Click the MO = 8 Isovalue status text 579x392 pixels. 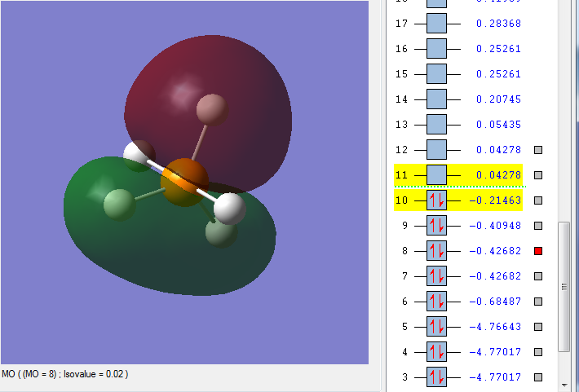pos(65,374)
